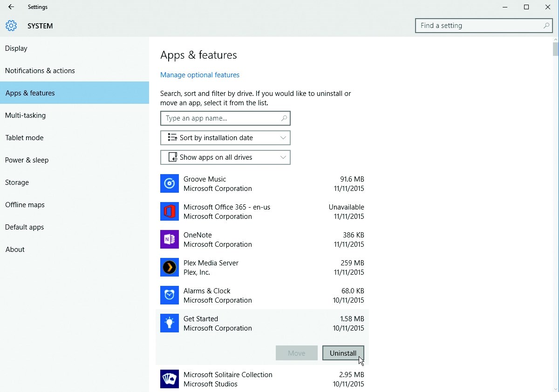
Task: Open the Show apps on all drives dropdown
Action: pos(225,157)
